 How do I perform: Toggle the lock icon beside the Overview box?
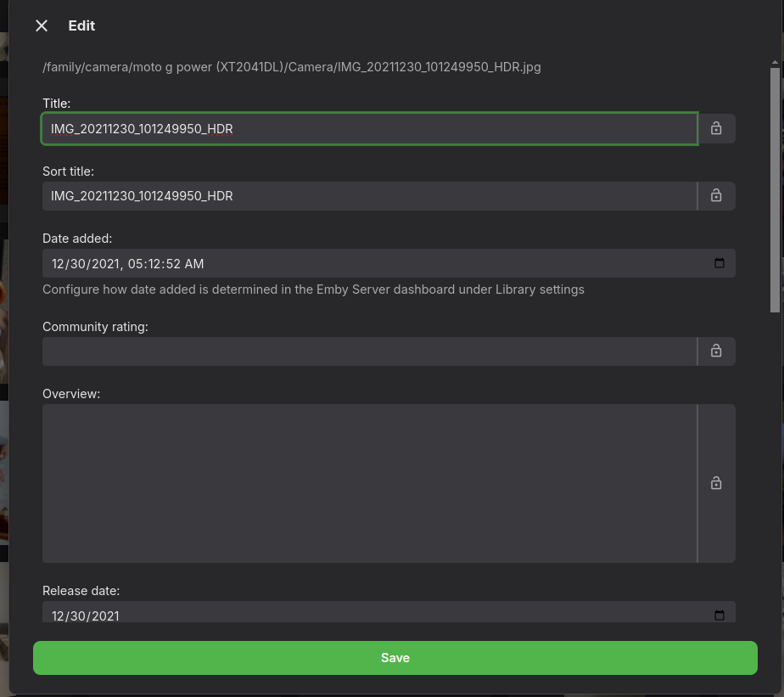(x=716, y=483)
